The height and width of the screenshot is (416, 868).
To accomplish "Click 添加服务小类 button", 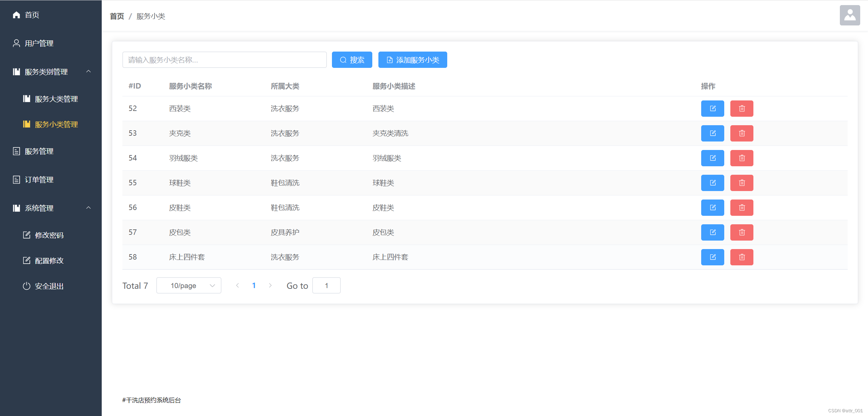I will tap(412, 60).
